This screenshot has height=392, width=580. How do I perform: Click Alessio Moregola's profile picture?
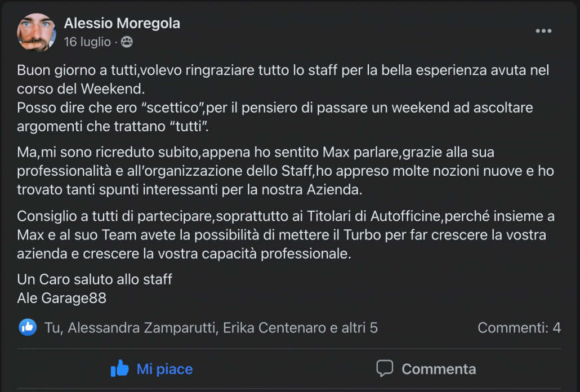pyautogui.click(x=37, y=32)
